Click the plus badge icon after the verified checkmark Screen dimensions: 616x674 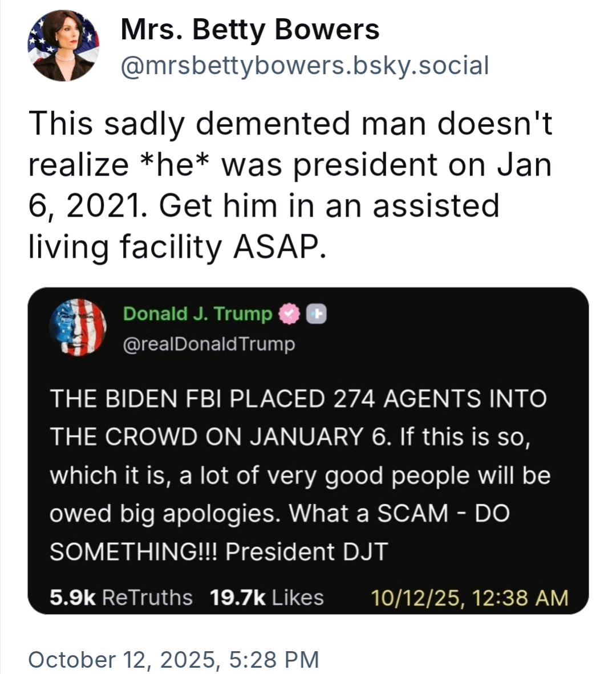317,314
